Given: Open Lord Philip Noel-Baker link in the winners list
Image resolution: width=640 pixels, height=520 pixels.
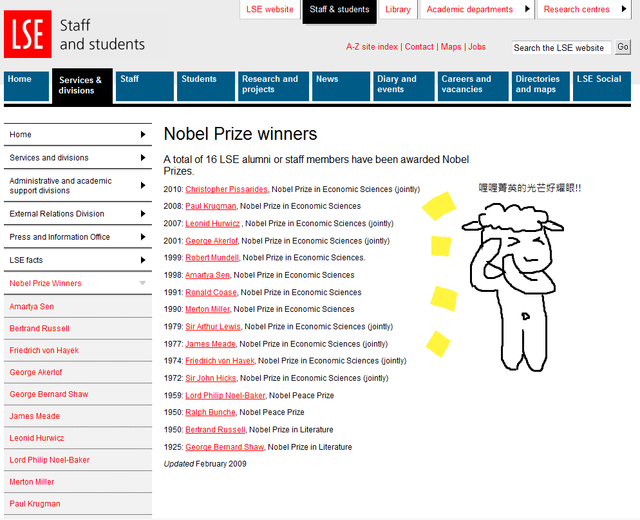Looking at the screenshot, I should tap(225, 396).
